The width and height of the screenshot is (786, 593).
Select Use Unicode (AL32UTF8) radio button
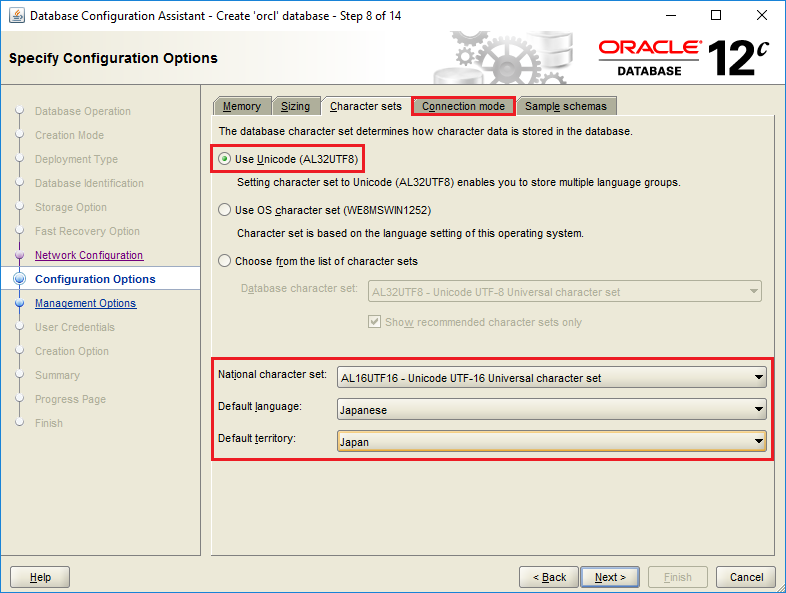pyautogui.click(x=225, y=159)
